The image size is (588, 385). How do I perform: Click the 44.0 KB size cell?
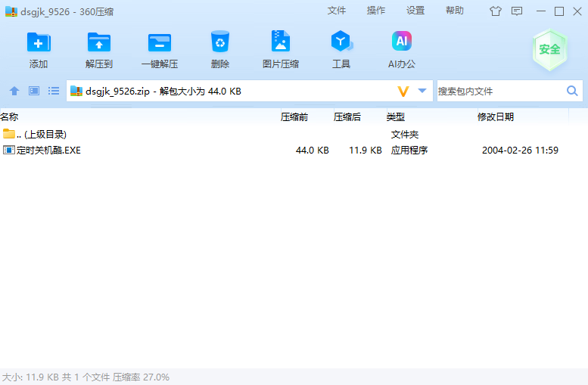pyautogui.click(x=312, y=151)
